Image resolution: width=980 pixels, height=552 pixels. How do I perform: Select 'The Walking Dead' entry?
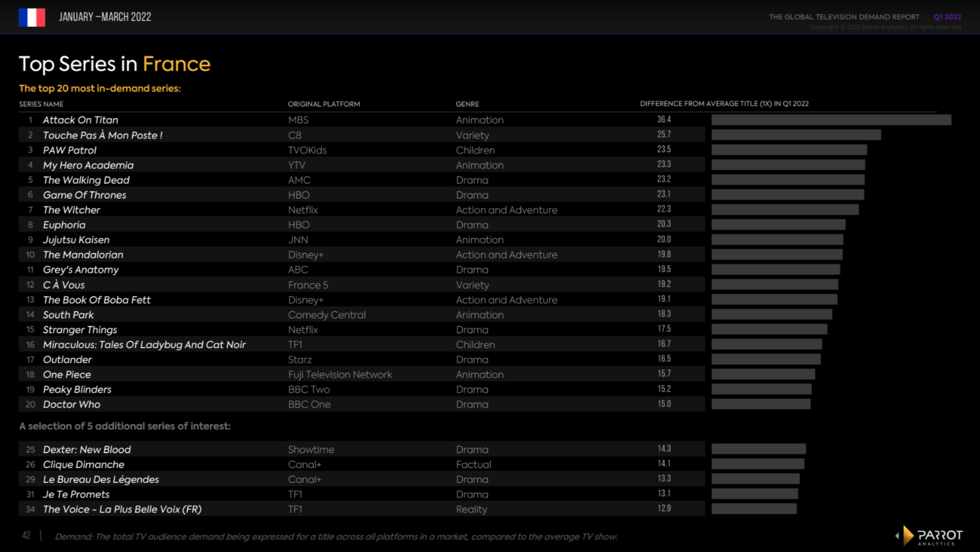click(x=86, y=180)
